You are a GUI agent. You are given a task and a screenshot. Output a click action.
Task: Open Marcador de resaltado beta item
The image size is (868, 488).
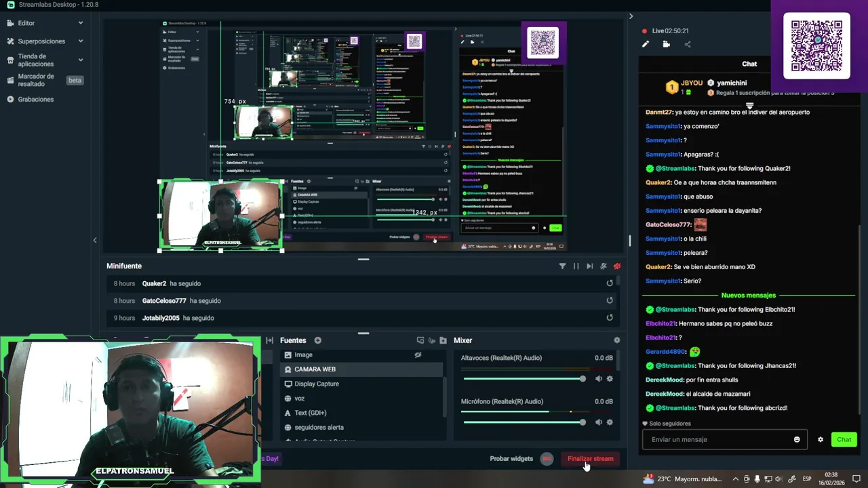tap(45, 80)
